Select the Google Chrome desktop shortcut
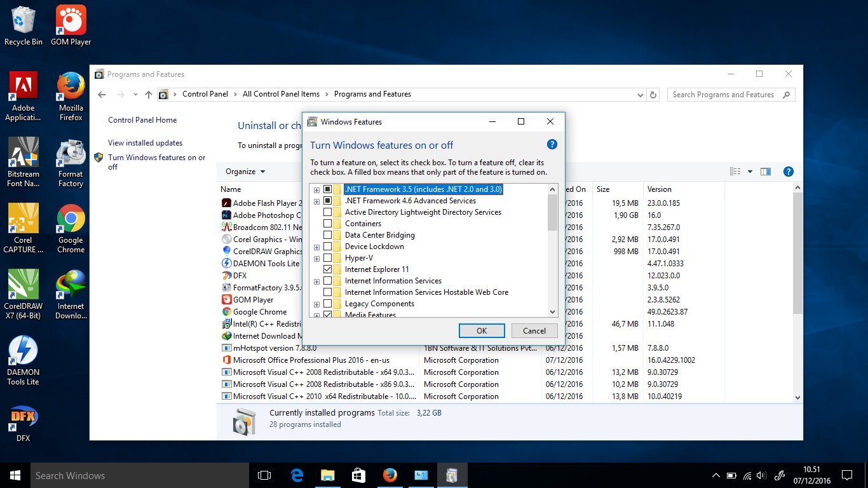 click(71, 229)
